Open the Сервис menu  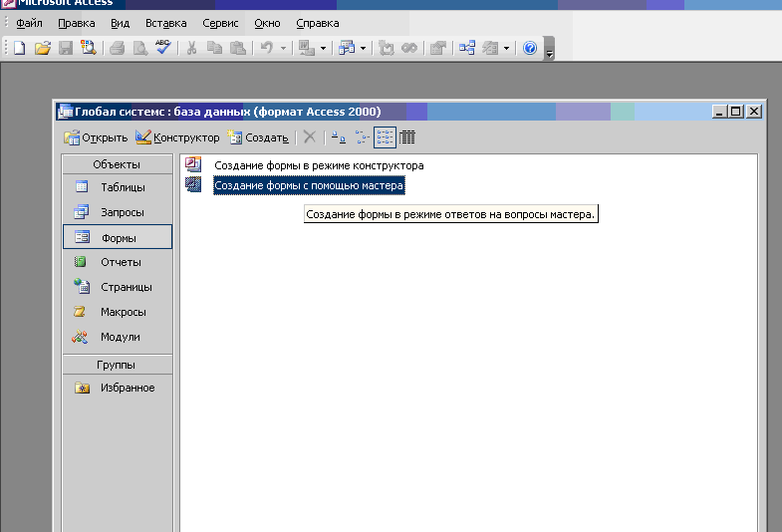pyautogui.click(x=220, y=24)
